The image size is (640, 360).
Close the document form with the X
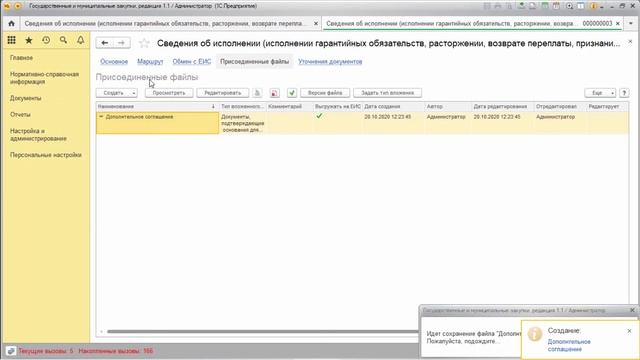tap(630, 42)
